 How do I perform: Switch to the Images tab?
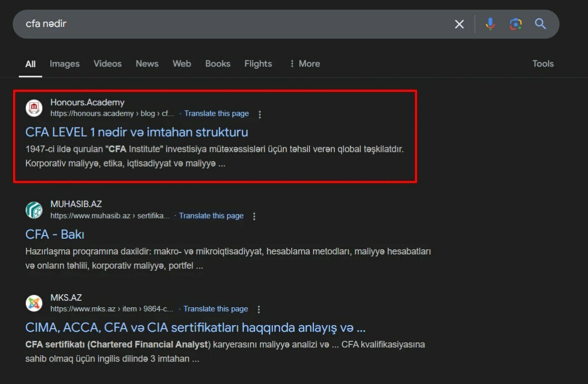(64, 63)
